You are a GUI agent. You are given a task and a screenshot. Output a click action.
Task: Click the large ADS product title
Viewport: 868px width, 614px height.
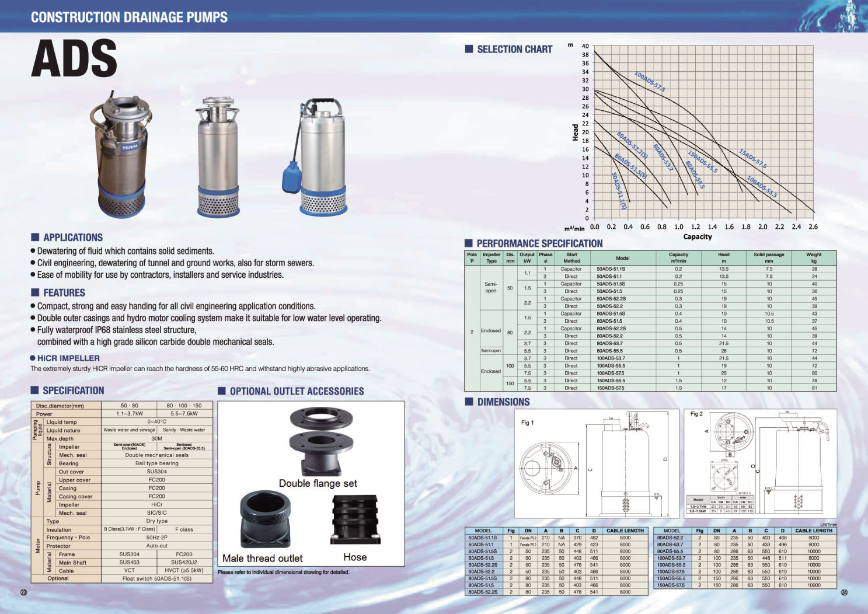coord(74,59)
